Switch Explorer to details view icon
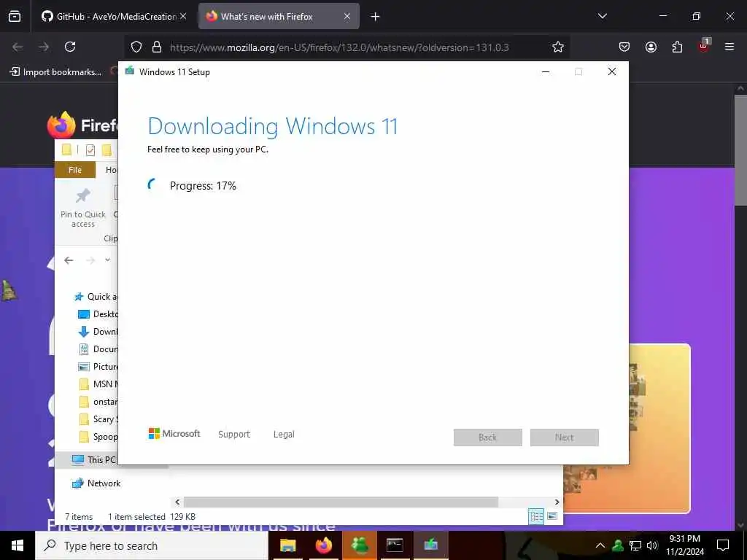Screen dimensions: 747x560 click(536, 516)
